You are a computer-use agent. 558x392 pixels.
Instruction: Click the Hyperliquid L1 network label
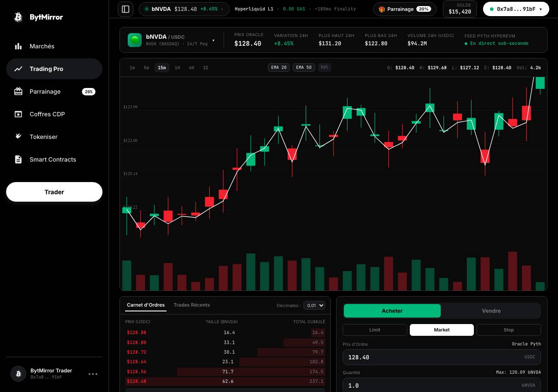click(254, 9)
